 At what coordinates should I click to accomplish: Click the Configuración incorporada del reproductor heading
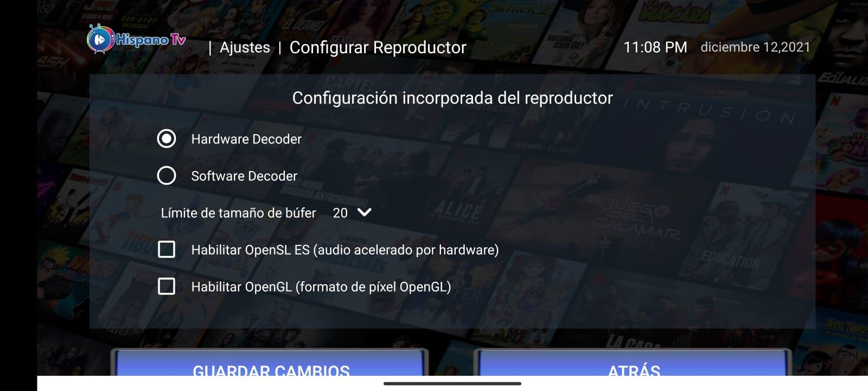[x=452, y=98]
